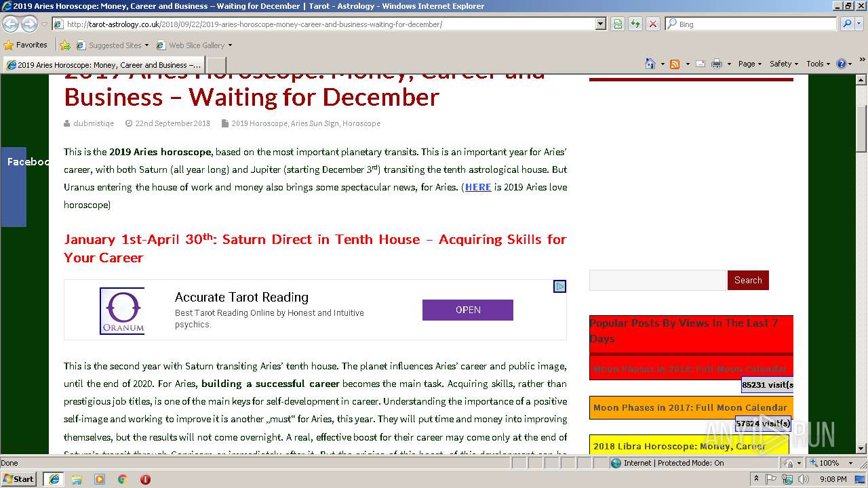Select the 2019 Aries Horoscope browser tab

pos(104,65)
